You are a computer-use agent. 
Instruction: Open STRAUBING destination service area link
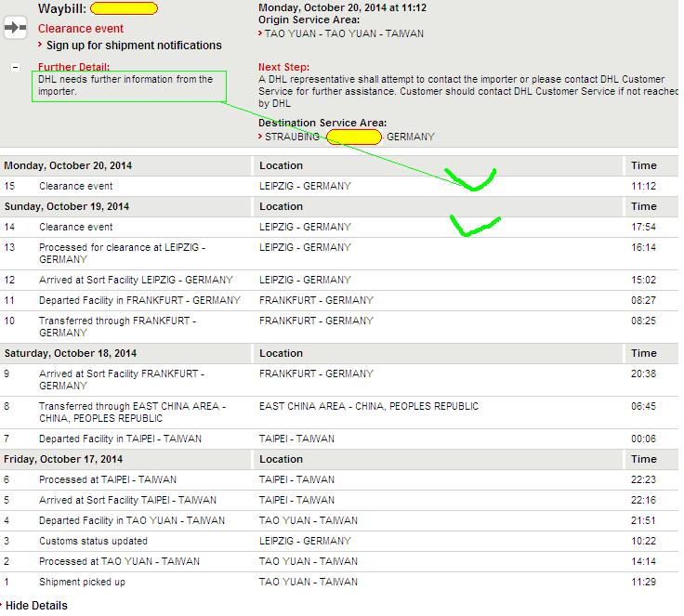coord(292,137)
